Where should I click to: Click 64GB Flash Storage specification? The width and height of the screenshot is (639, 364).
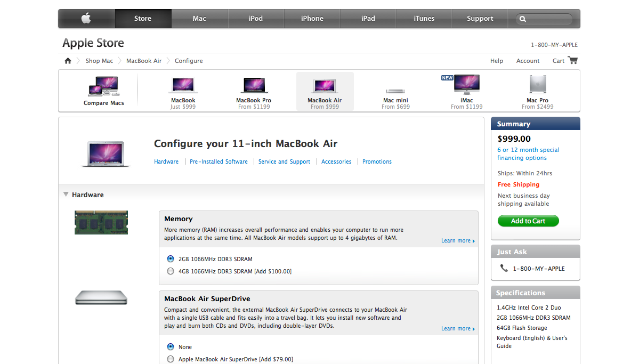point(522,328)
